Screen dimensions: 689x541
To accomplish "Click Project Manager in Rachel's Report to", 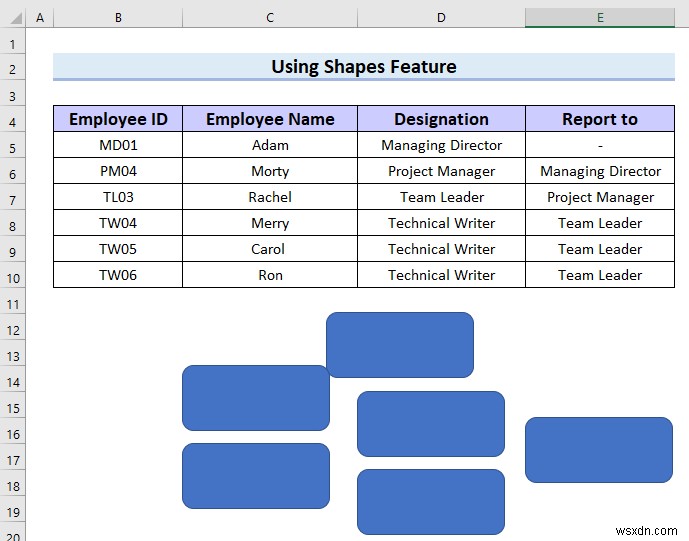I will [x=600, y=196].
